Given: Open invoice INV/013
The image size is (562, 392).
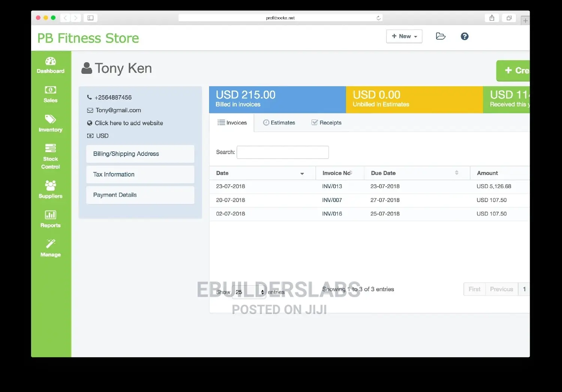Looking at the screenshot, I should pos(332,186).
